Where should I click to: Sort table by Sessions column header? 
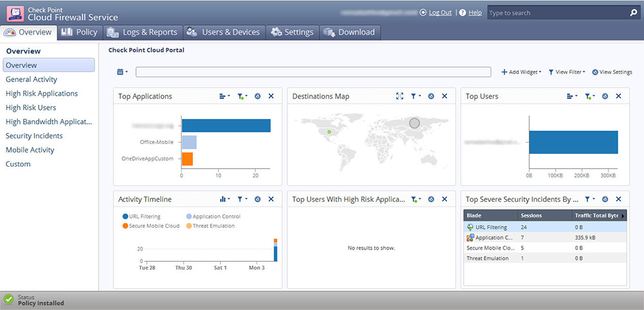(x=545, y=215)
